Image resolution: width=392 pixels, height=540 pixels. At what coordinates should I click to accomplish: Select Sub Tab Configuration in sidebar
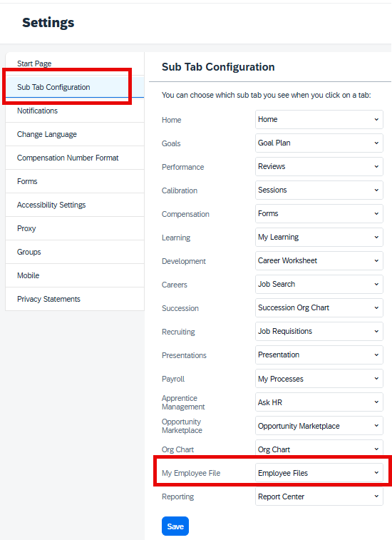tap(75, 87)
